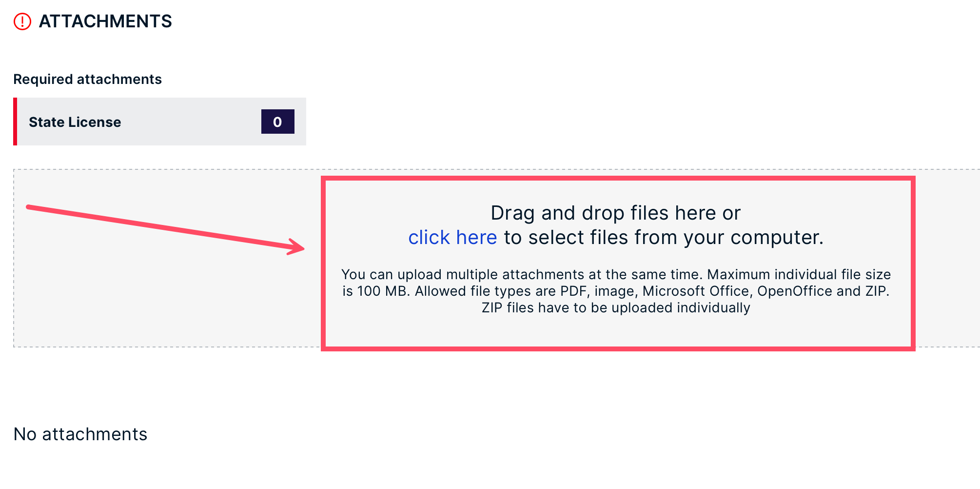Viewport: 980px width, 489px height.
Task: Click the 'No attachments' status text
Action: tap(80, 434)
